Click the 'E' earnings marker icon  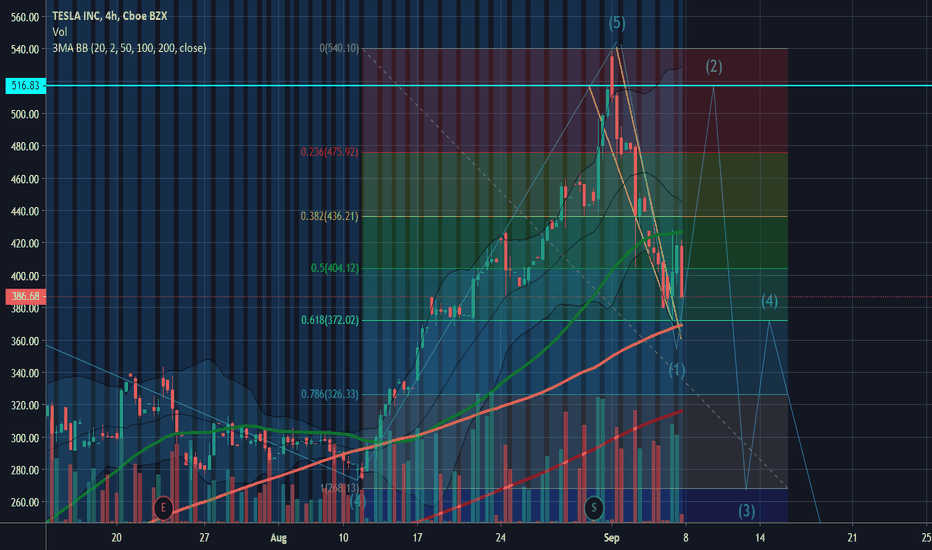click(163, 508)
